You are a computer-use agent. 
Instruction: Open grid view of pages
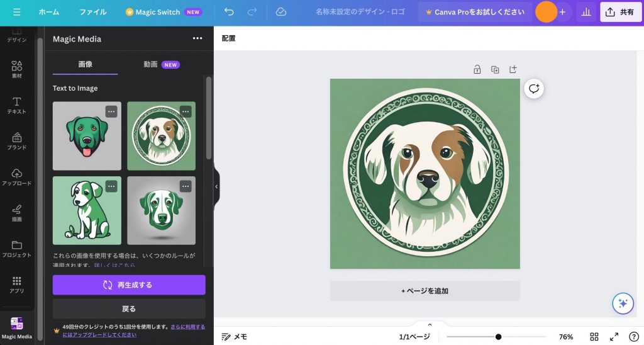(594, 337)
